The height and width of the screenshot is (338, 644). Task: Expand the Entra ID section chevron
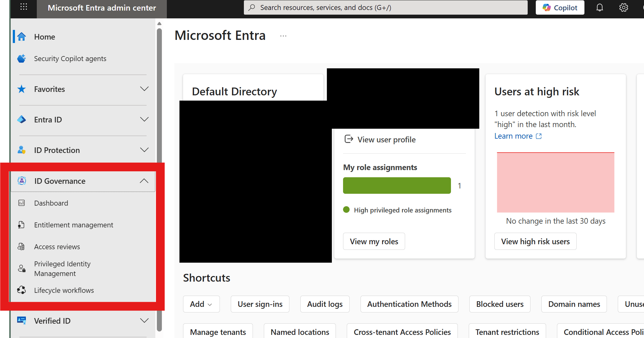pyautogui.click(x=144, y=120)
